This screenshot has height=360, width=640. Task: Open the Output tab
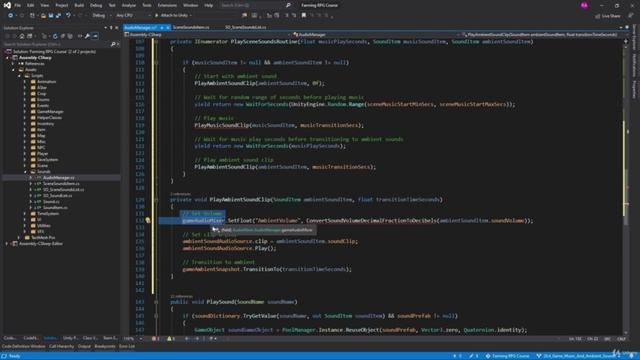pyautogui.click(x=84, y=347)
